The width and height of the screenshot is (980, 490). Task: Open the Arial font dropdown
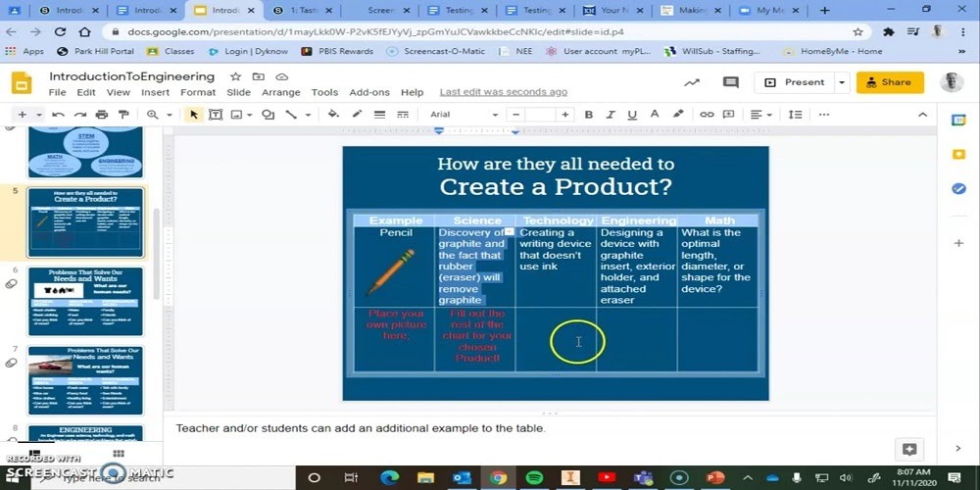tap(464, 115)
